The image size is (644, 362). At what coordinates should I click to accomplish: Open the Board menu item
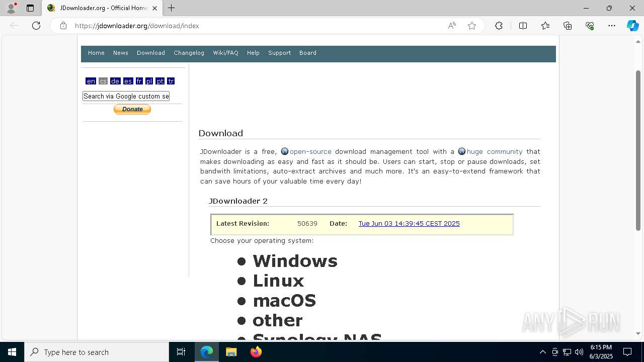[x=308, y=53]
